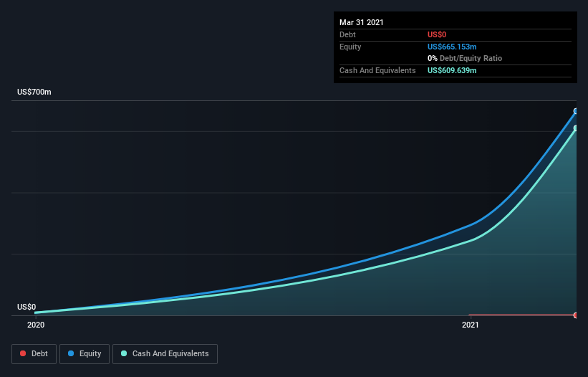588x377 pixels.
Task: Click the 2020 x-axis label
Action: tap(36, 325)
